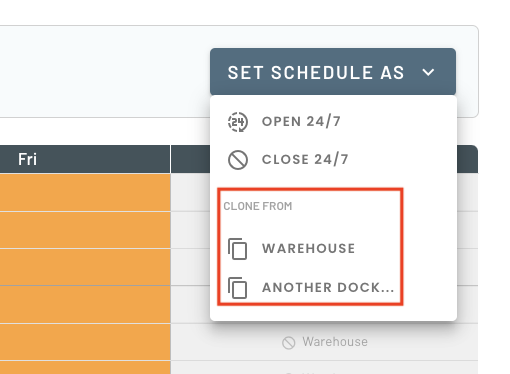Select the second orange Friday time slot
The height and width of the screenshot is (374, 510).
coord(85,230)
